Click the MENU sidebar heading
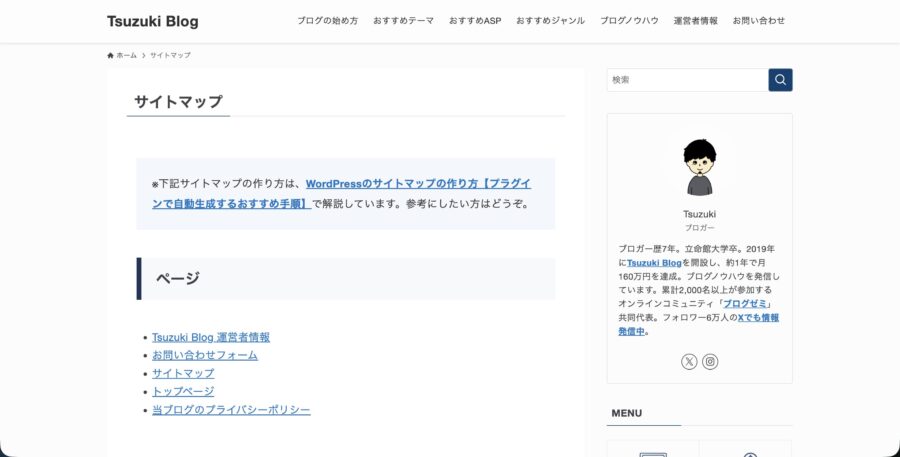This screenshot has width=900, height=457. (x=627, y=413)
